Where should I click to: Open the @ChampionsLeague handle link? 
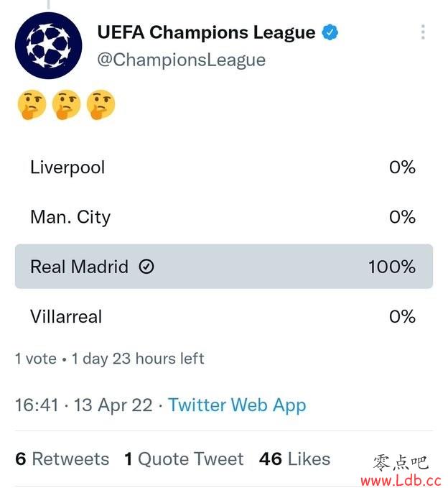tap(182, 60)
